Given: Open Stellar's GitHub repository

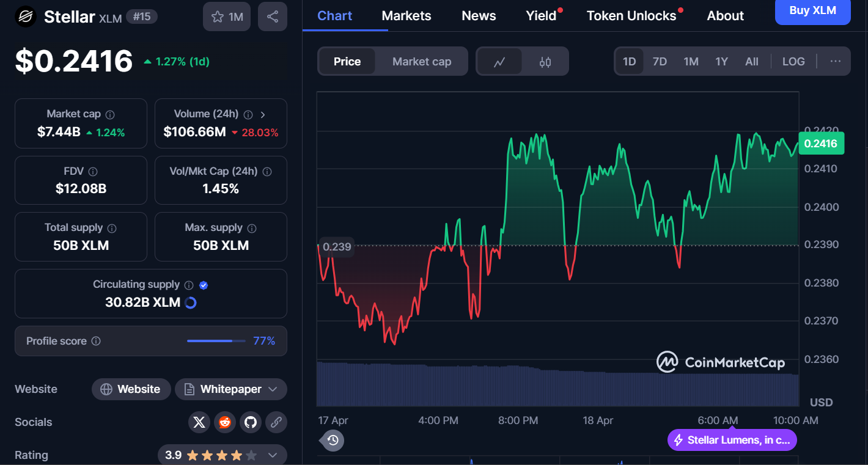Looking at the screenshot, I should 249,422.
